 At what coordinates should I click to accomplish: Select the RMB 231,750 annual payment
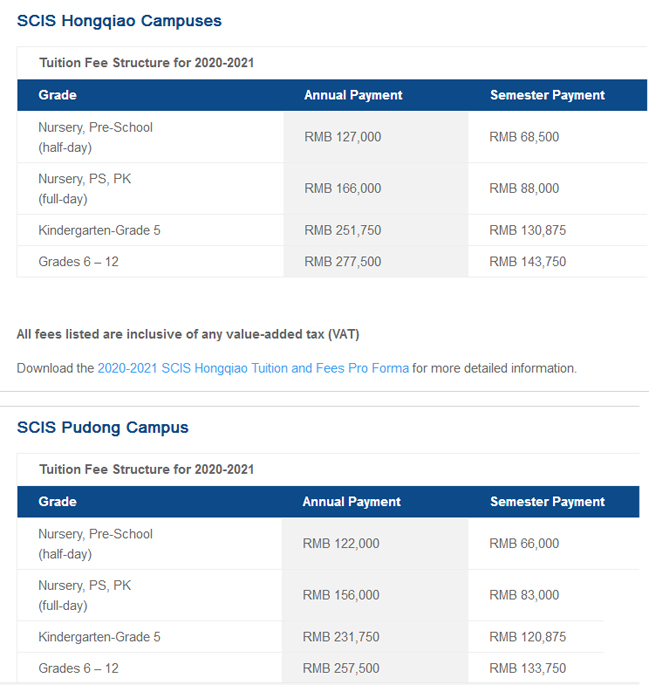click(341, 637)
